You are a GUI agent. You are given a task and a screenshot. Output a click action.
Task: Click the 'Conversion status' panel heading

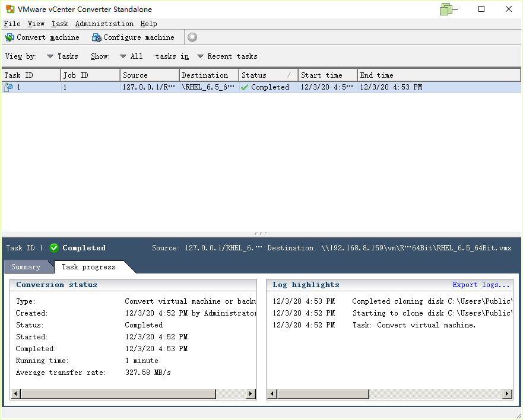[57, 285]
